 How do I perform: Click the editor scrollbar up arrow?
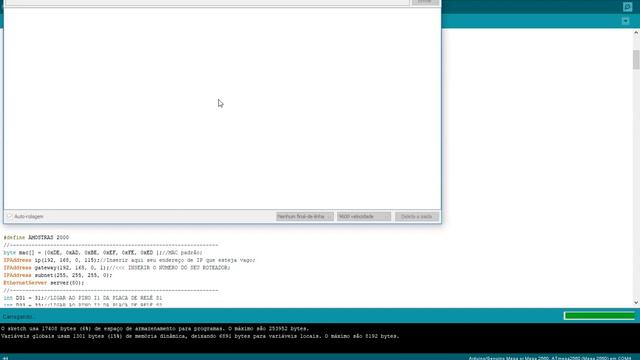(x=636, y=33)
